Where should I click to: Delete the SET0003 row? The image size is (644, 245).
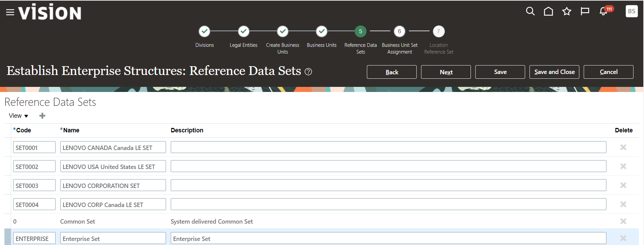623,185
